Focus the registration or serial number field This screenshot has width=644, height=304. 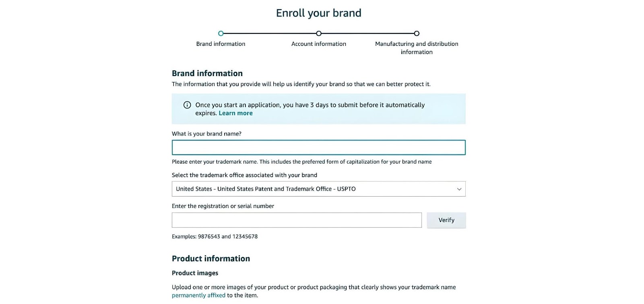coord(297,220)
